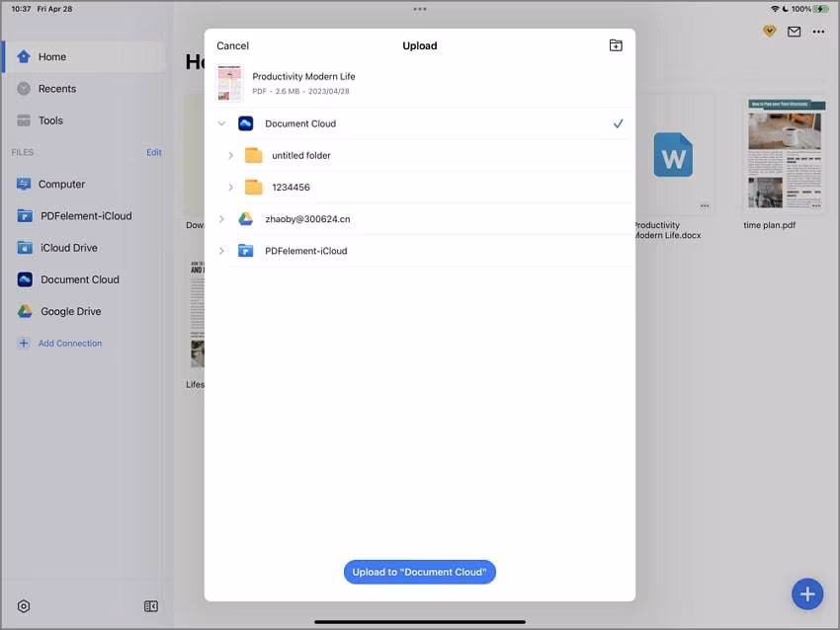Screen dimensions: 840x630
Task: Select the untitled folder icon
Action: [x=253, y=155]
